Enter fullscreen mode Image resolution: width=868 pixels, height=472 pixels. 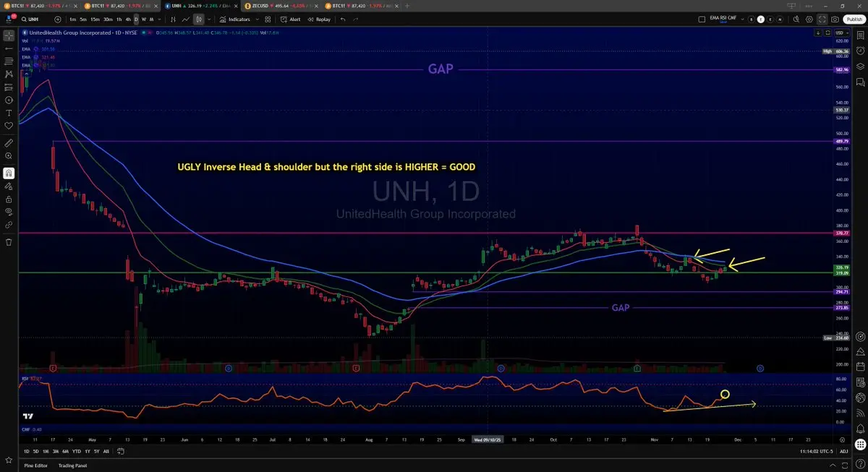point(822,20)
